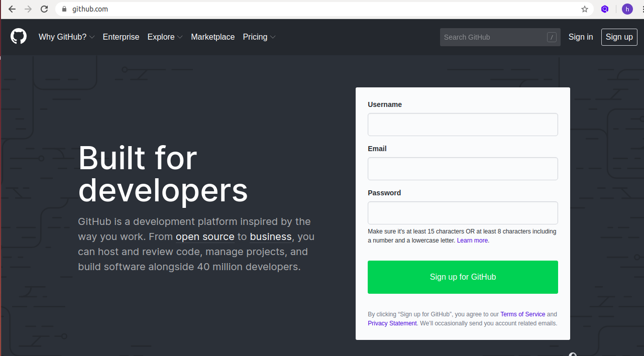Reload the page with the refresh icon
The height and width of the screenshot is (356, 644).
pyautogui.click(x=44, y=9)
